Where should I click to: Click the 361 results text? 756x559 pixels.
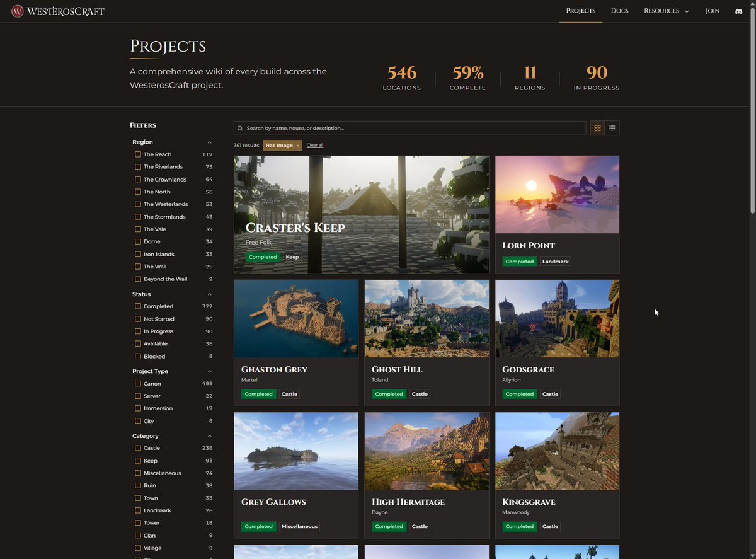(246, 146)
